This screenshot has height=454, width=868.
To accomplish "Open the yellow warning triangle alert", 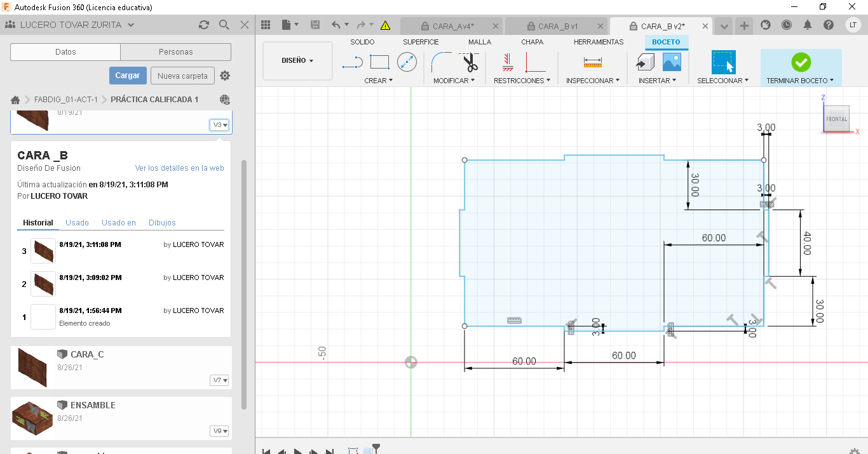I will click(385, 25).
